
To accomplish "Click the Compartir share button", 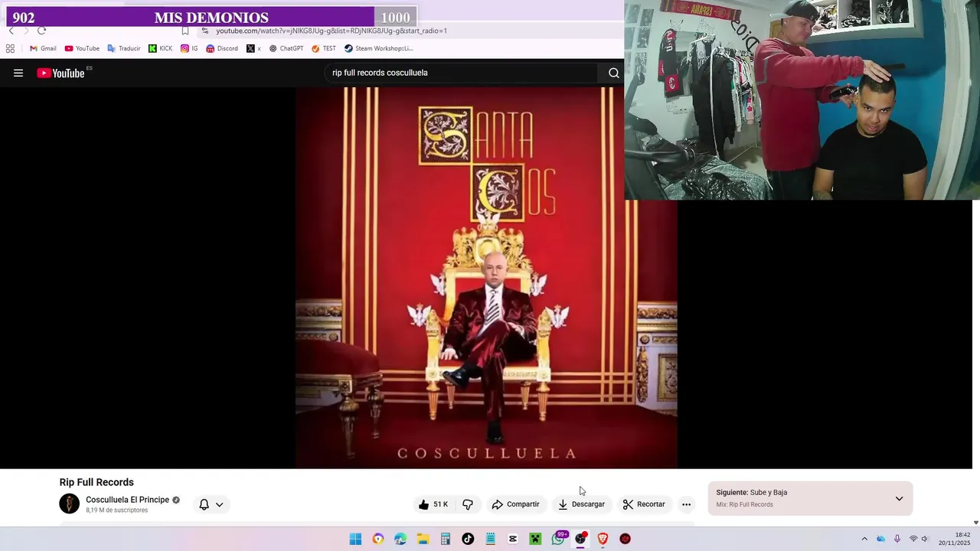I will [516, 504].
